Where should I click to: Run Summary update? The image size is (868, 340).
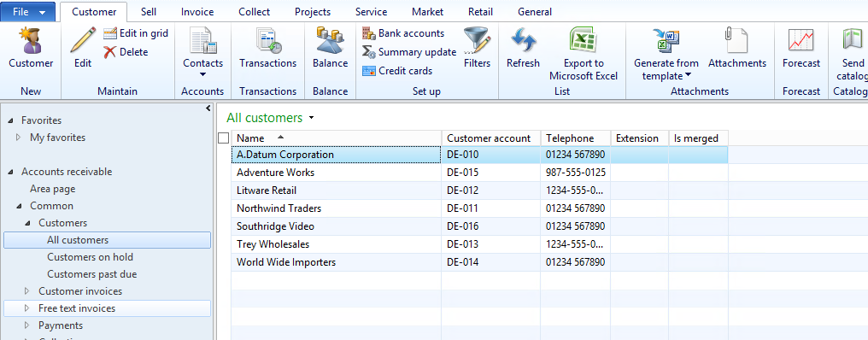(409, 52)
